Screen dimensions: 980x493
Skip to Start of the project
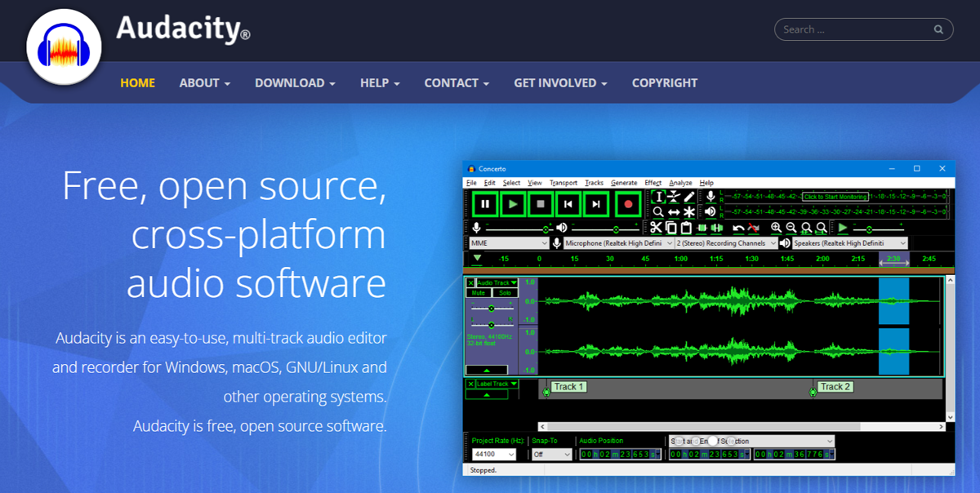(568, 204)
